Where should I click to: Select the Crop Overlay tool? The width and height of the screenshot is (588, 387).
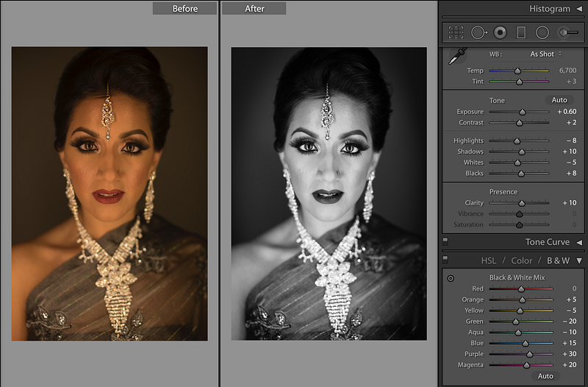pos(456,32)
